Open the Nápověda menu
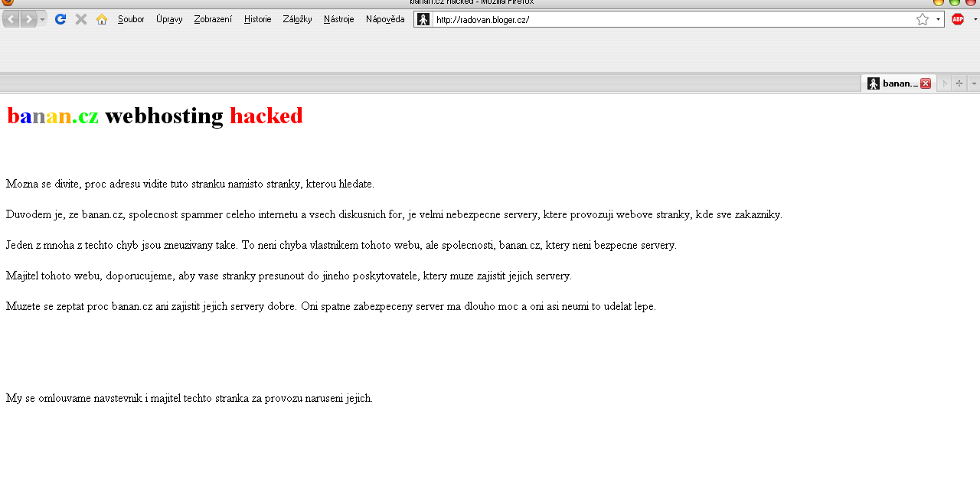The height and width of the screenshot is (496, 980). (385, 19)
